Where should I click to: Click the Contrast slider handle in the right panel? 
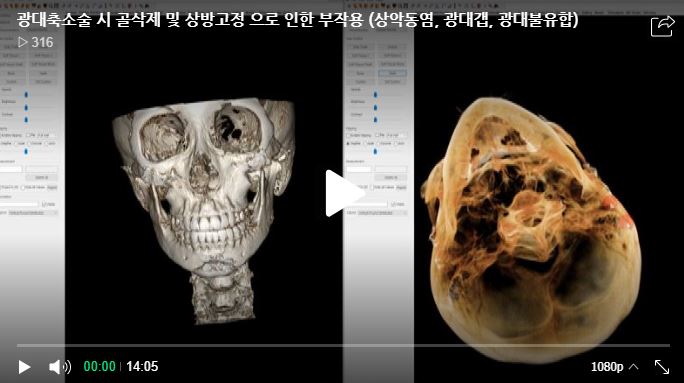(x=375, y=119)
